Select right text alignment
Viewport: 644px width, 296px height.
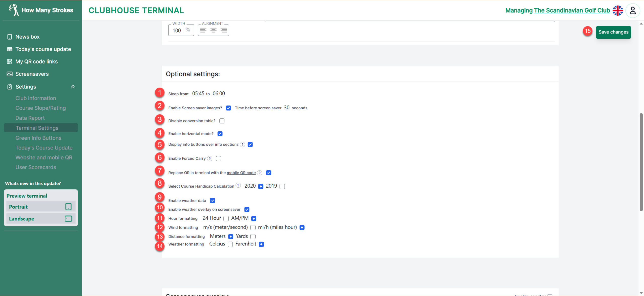224,30
